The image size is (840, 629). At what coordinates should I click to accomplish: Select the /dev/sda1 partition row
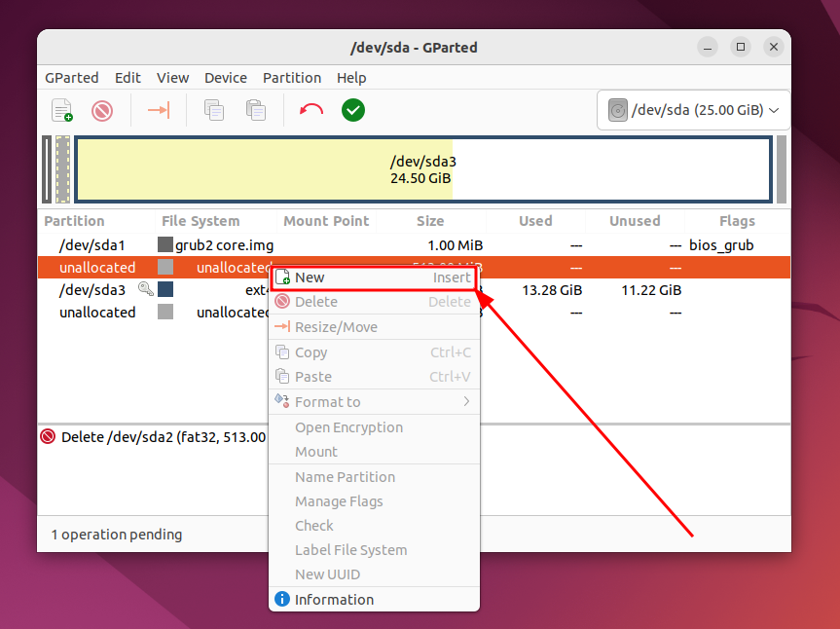[x=414, y=245]
